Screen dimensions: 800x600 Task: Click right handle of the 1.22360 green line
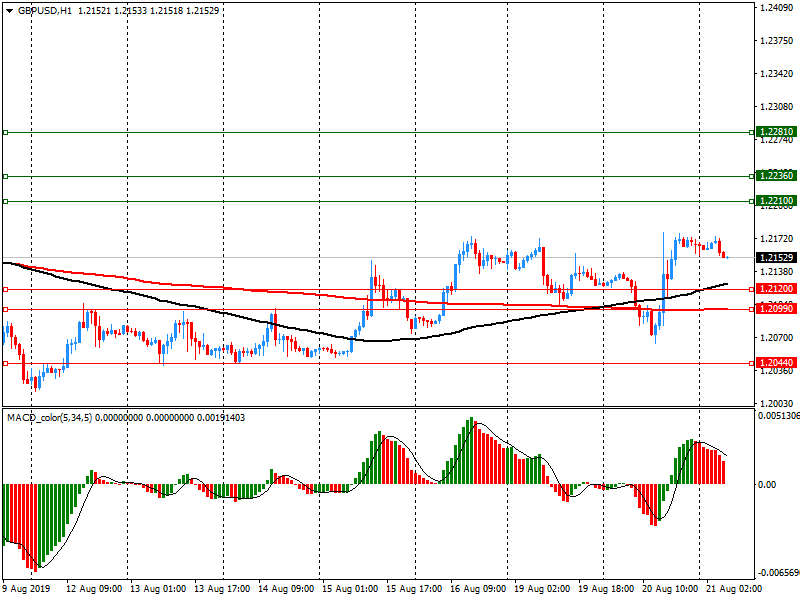pyautogui.click(x=752, y=177)
